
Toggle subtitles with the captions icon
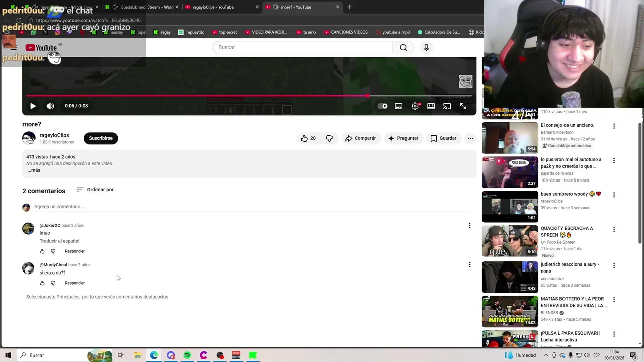click(x=399, y=106)
